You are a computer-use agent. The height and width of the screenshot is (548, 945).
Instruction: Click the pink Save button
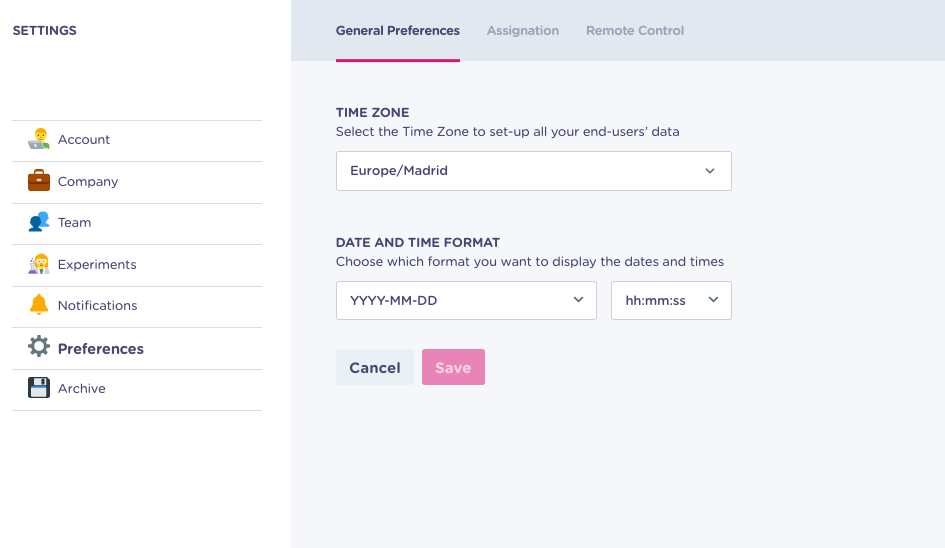click(453, 367)
